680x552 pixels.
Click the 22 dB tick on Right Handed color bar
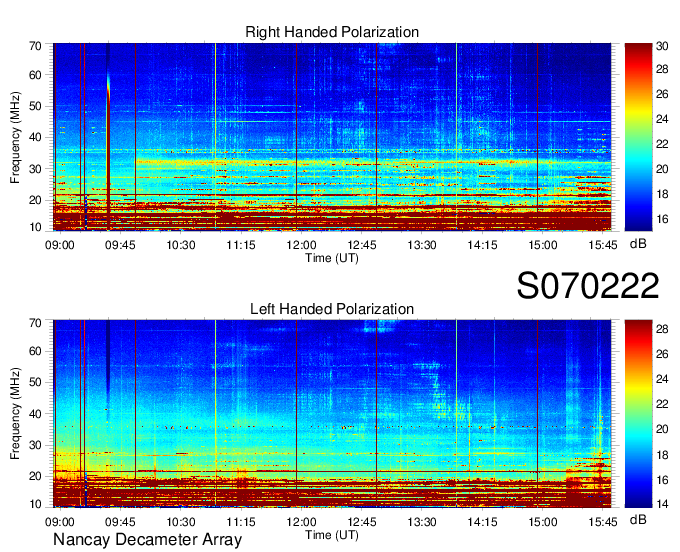click(662, 144)
